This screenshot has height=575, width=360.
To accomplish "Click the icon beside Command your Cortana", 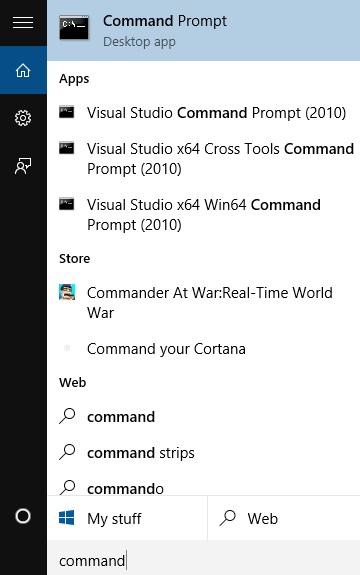I will click(x=67, y=348).
